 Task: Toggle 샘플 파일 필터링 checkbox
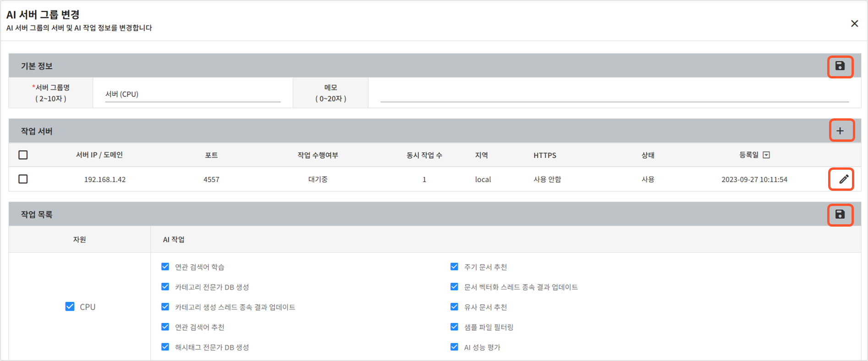coord(454,327)
